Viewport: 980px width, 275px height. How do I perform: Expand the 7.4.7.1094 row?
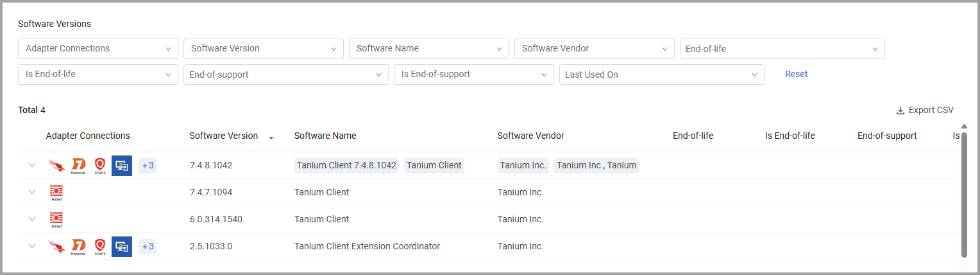(32, 192)
